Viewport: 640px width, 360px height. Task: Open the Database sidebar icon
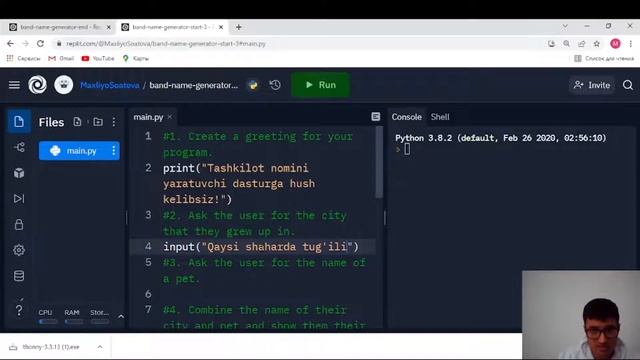19,276
